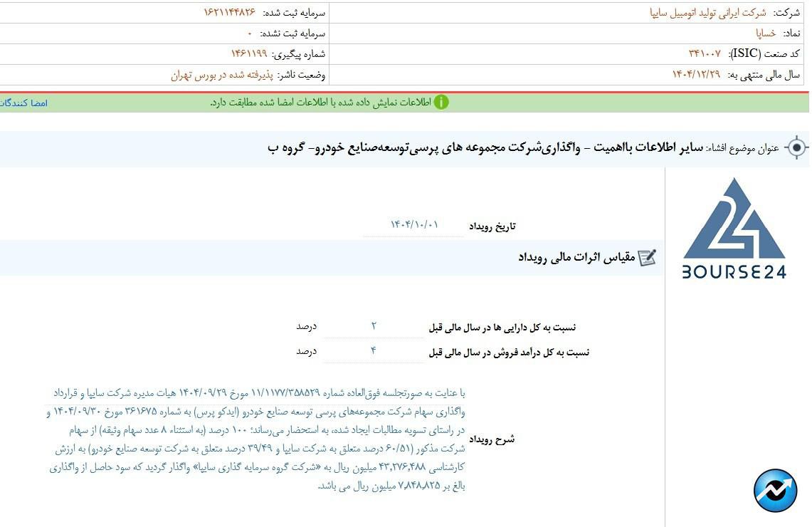This screenshot has width=812, height=527.
Task: Click the BOURSE24 text under the logo
Action: [x=734, y=271]
